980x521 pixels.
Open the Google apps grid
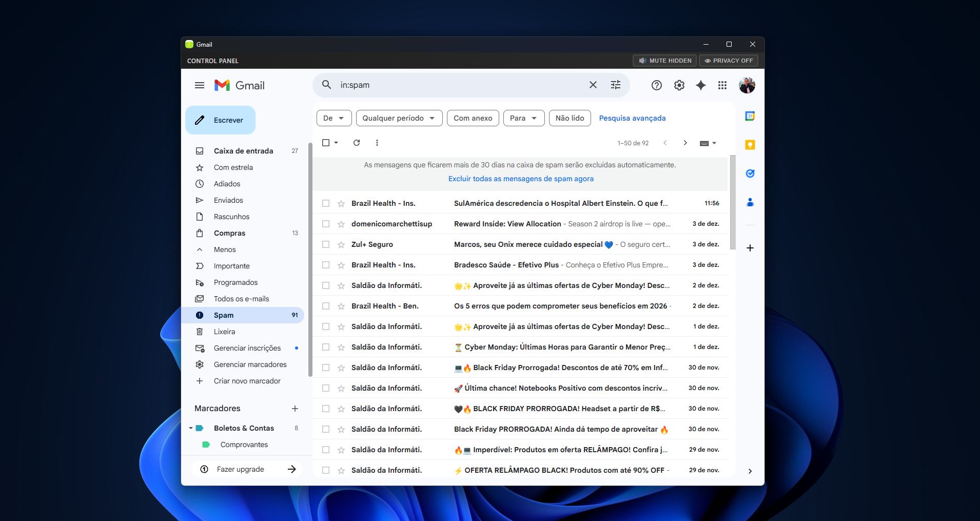(722, 85)
